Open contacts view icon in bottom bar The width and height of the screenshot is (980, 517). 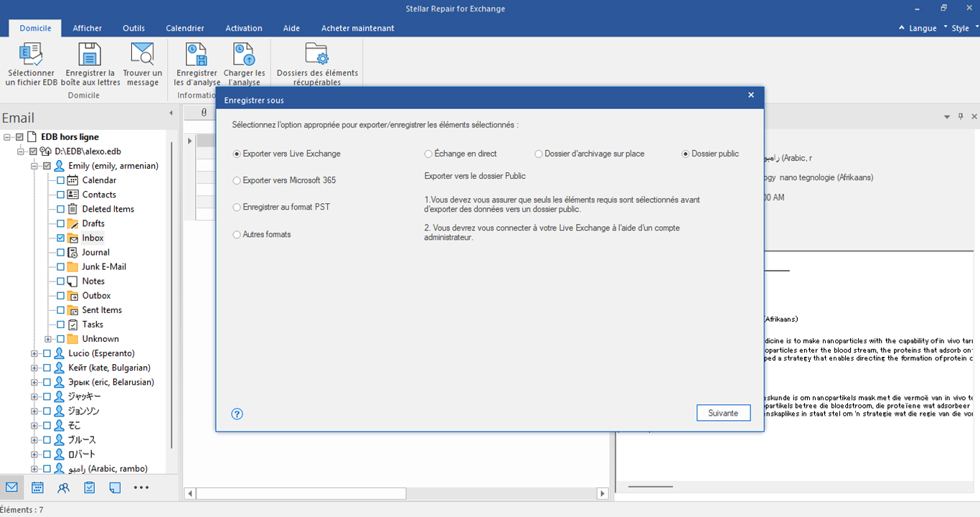[x=64, y=488]
